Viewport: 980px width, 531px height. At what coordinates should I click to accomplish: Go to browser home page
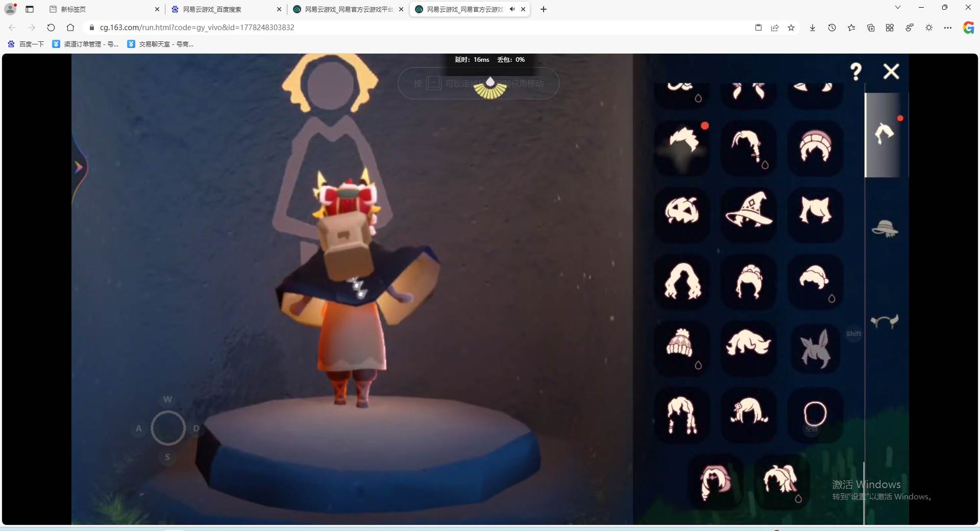coord(70,28)
